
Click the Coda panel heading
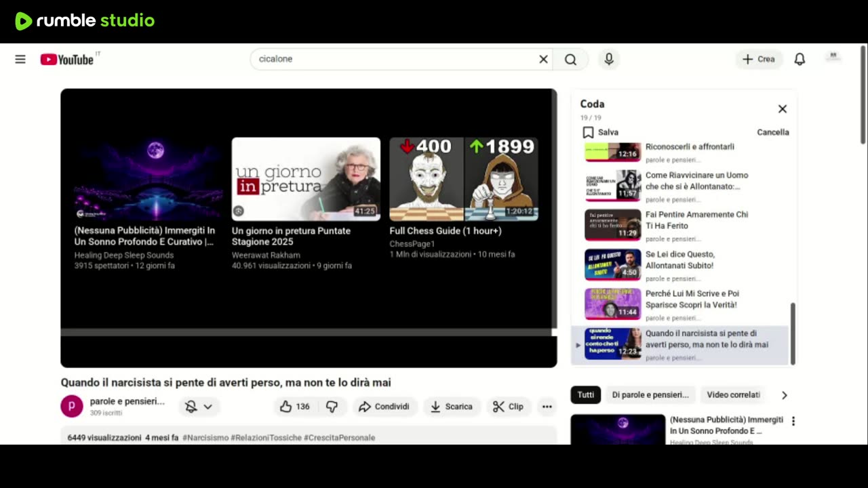[x=592, y=104]
